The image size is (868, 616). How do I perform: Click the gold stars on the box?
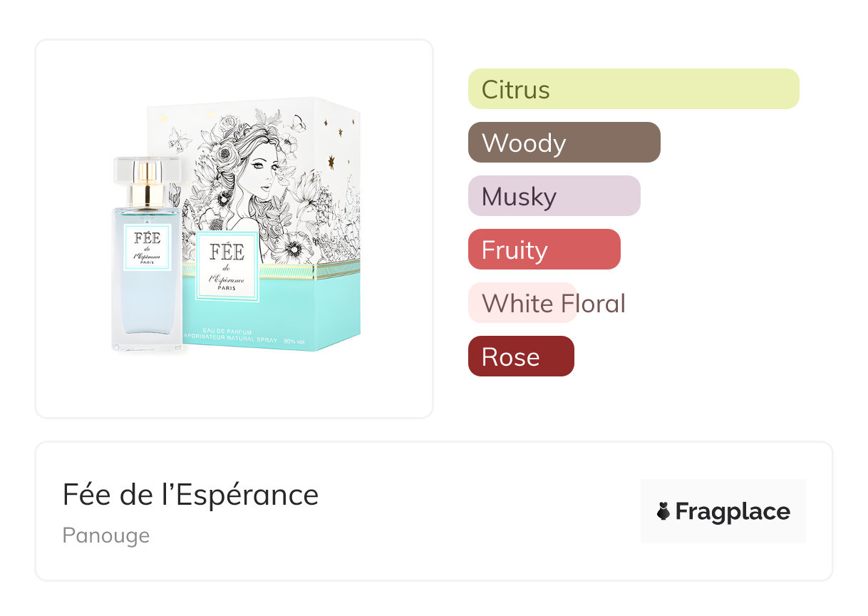pyautogui.click(x=331, y=163)
